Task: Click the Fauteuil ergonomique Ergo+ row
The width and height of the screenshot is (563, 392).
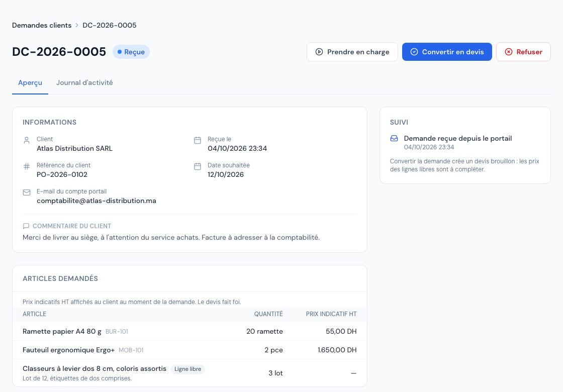Action: point(190,350)
